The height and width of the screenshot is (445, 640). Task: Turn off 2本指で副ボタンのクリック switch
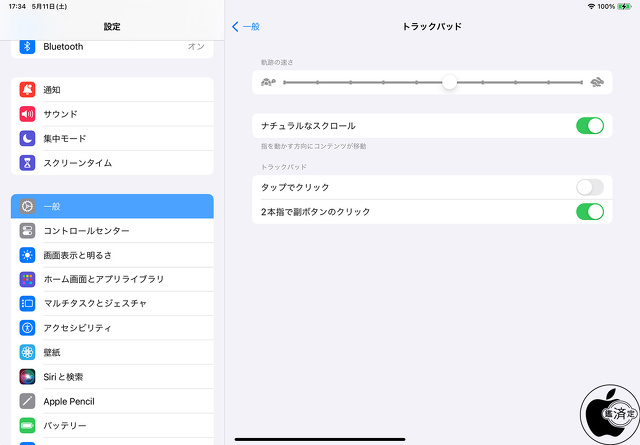590,212
